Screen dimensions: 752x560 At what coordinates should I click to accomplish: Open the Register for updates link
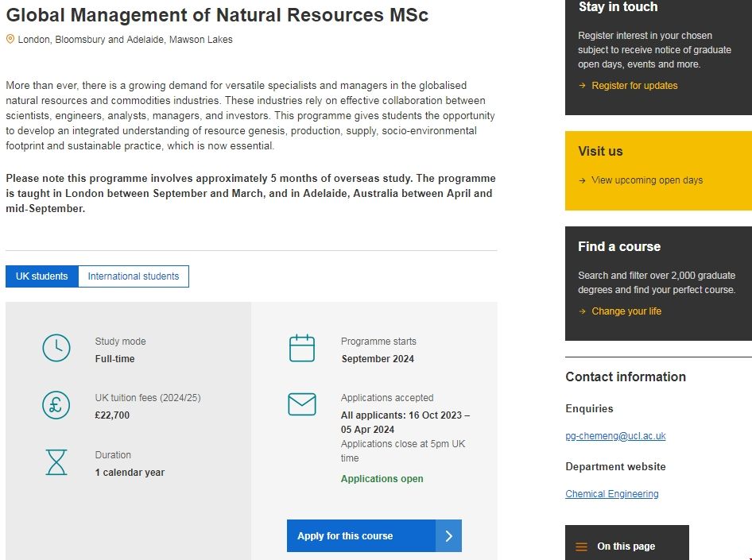tap(634, 86)
